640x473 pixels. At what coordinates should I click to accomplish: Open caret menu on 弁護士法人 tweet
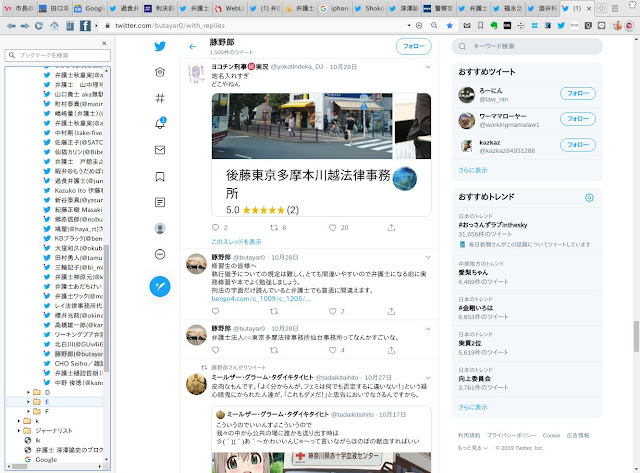pyautogui.click(x=428, y=329)
